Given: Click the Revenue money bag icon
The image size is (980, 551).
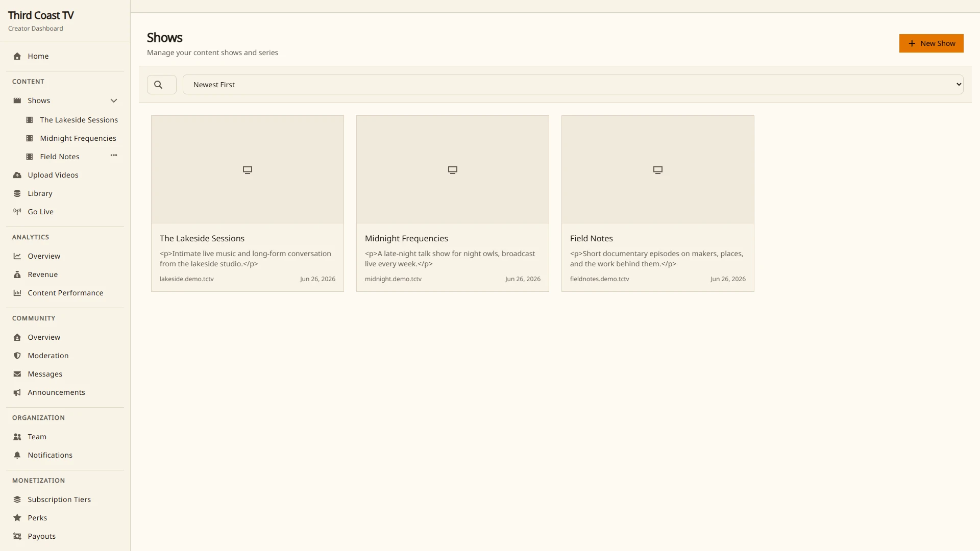Looking at the screenshot, I should tap(17, 274).
